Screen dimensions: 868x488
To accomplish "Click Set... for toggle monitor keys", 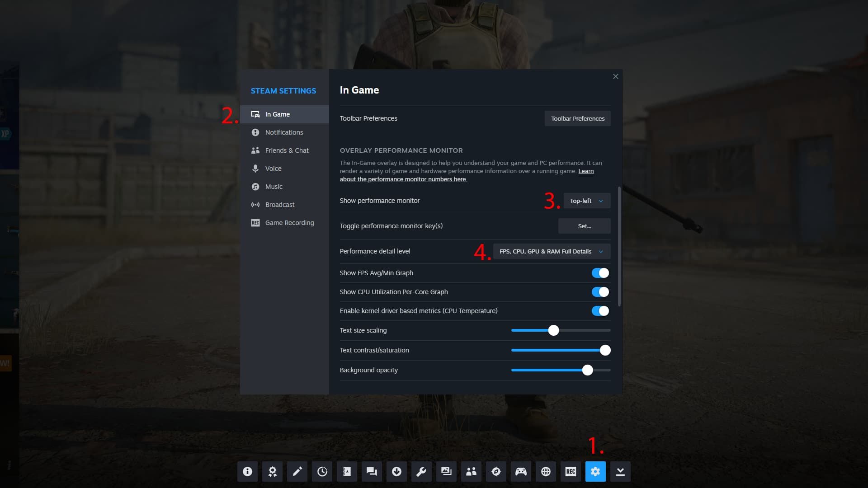I will pyautogui.click(x=584, y=226).
